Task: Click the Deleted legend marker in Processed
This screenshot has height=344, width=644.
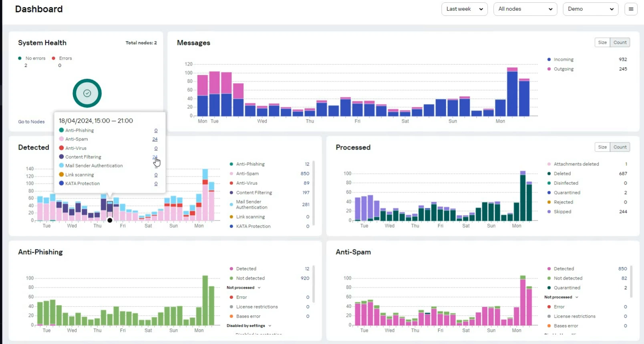Action: click(549, 174)
